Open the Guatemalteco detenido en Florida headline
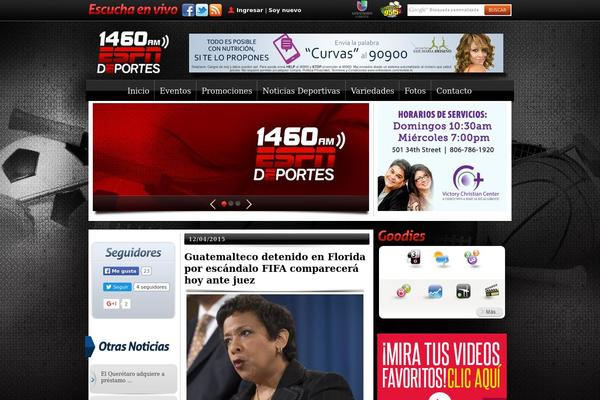 (x=275, y=268)
